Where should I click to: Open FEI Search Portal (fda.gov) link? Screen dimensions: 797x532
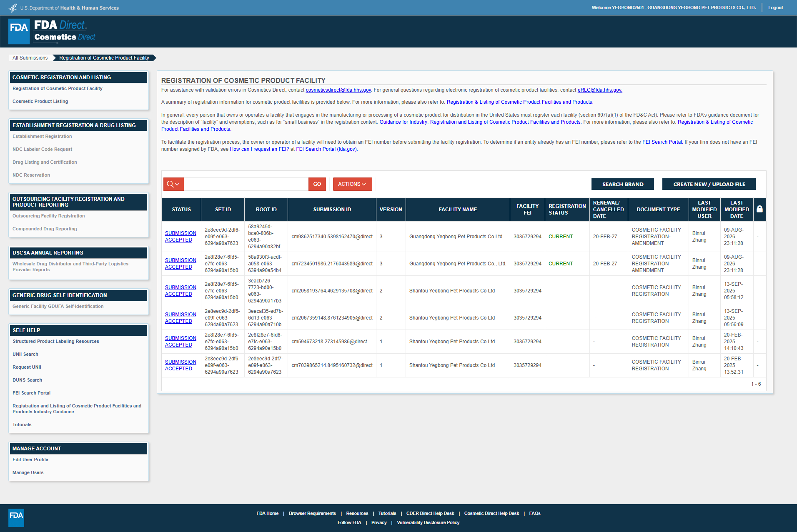326,149
